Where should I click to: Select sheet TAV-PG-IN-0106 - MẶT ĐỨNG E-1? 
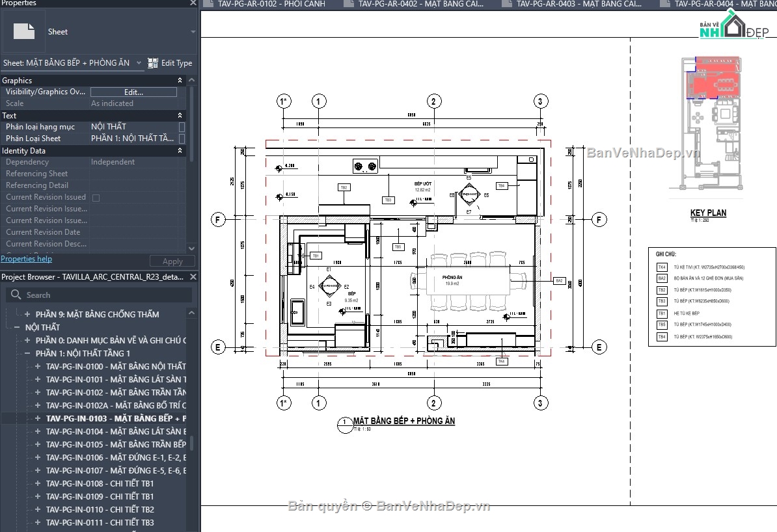coord(116,457)
